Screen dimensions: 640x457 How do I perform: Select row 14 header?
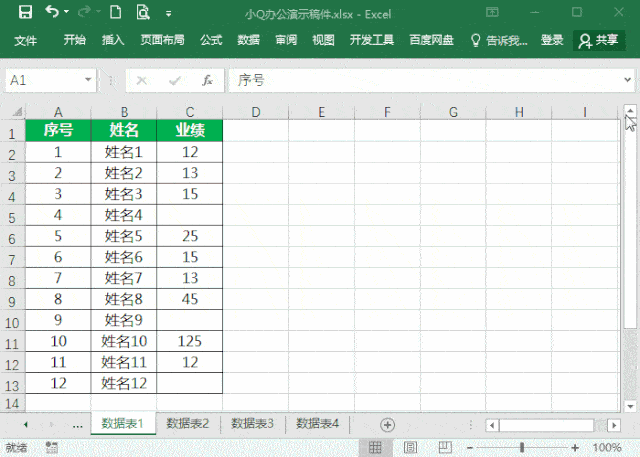(x=12, y=404)
